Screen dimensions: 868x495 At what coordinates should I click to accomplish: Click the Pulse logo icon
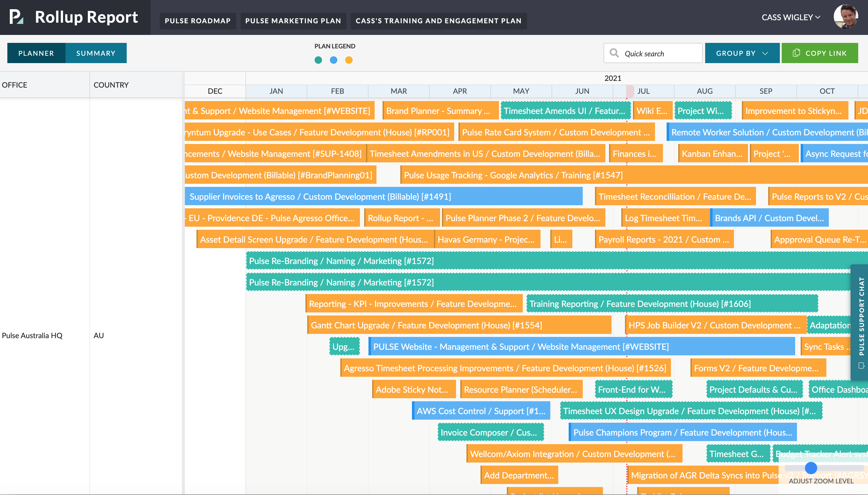tap(16, 17)
